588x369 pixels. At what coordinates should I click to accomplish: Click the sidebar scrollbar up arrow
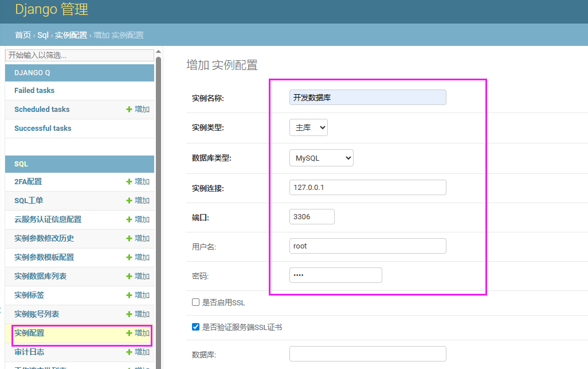[x=159, y=52]
